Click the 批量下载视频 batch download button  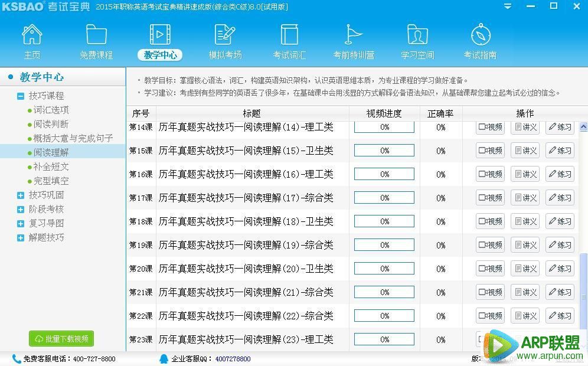pyautogui.click(x=61, y=339)
